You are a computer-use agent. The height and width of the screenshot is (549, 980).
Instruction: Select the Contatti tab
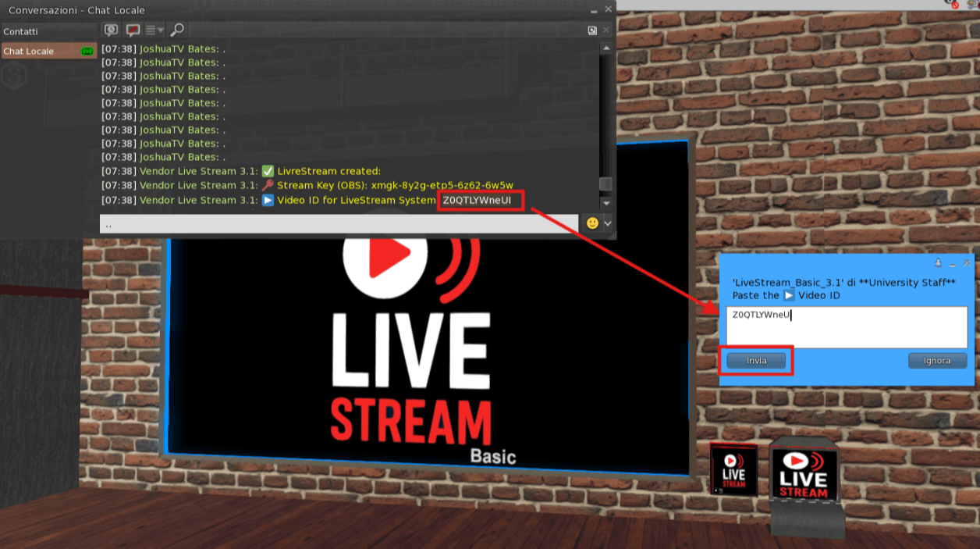pyautogui.click(x=48, y=31)
